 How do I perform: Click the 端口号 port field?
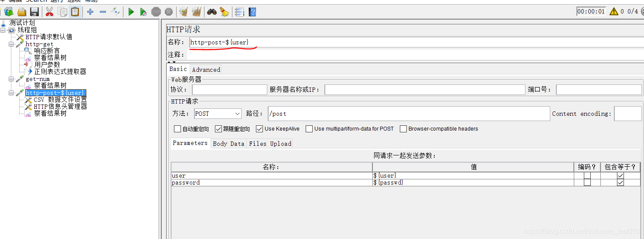tap(599, 90)
